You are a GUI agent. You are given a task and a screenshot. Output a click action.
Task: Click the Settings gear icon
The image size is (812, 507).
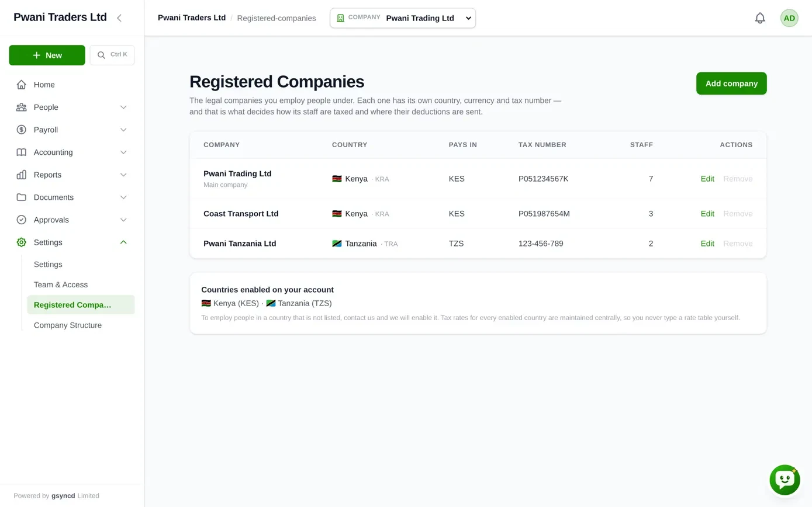(x=22, y=242)
